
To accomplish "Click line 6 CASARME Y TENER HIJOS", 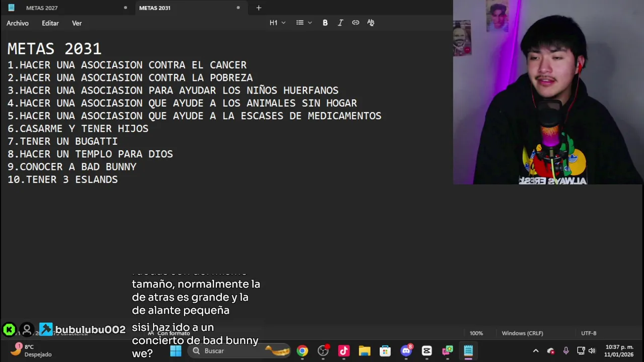I will point(78,129).
